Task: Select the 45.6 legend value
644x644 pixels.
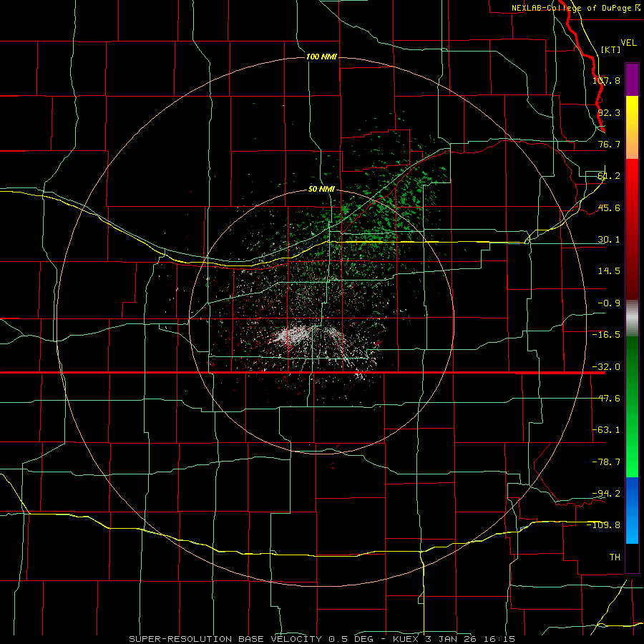Action: coord(609,208)
